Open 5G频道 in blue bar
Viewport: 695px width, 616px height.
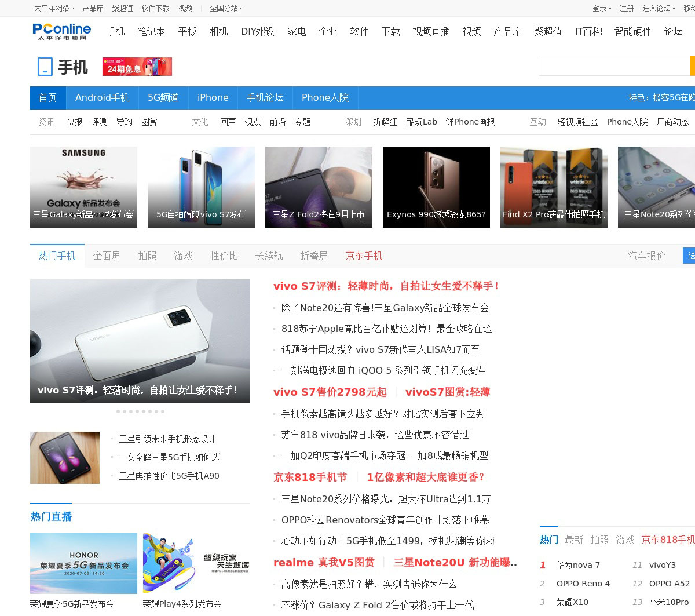(x=163, y=98)
